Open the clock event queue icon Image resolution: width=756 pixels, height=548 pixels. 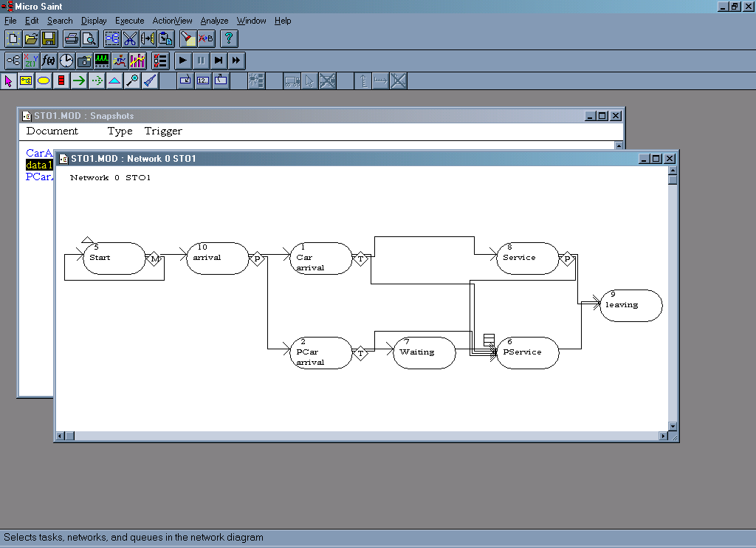click(66, 61)
